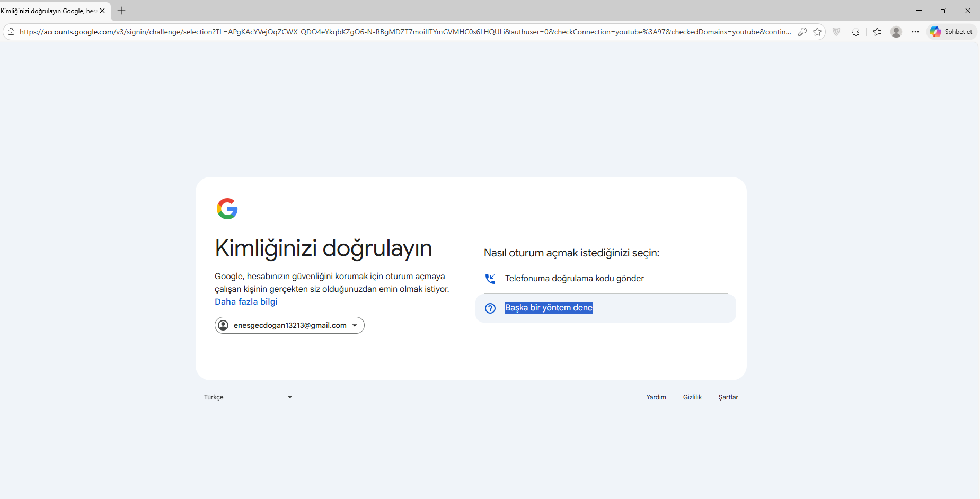This screenshot has width=980, height=499.
Task: Restore down the browser window
Action: (x=943, y=11)
